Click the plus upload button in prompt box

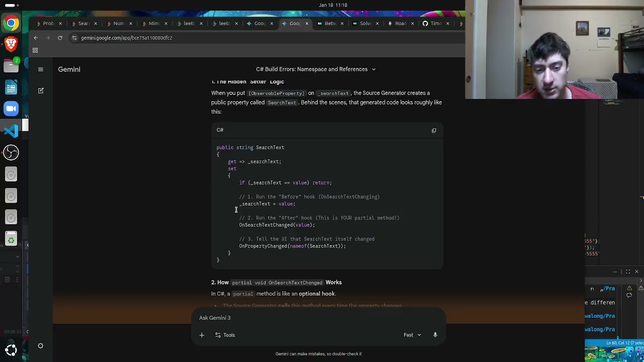coord(202,335)
